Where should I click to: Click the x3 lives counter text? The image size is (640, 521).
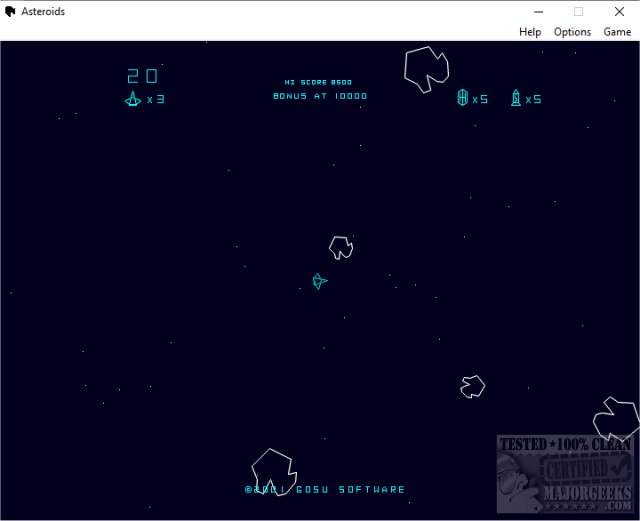[x=156, y=99]
